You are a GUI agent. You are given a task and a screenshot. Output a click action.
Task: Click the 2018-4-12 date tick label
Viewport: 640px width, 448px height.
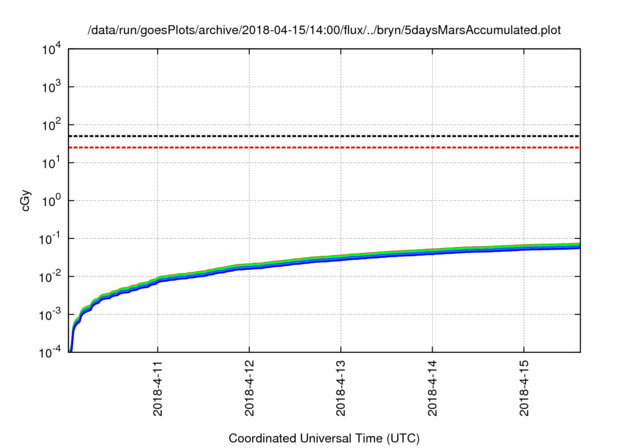249,388
